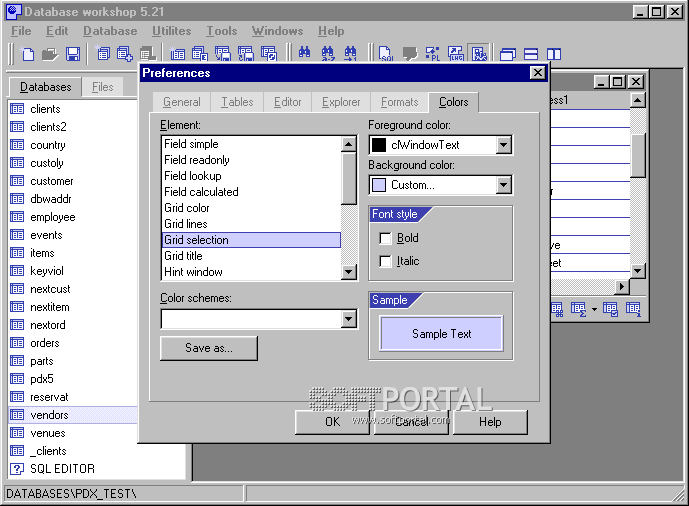Viewport: 689px width, 506px height.
Task: Switch to the General tab
Action: click(181, 102)
